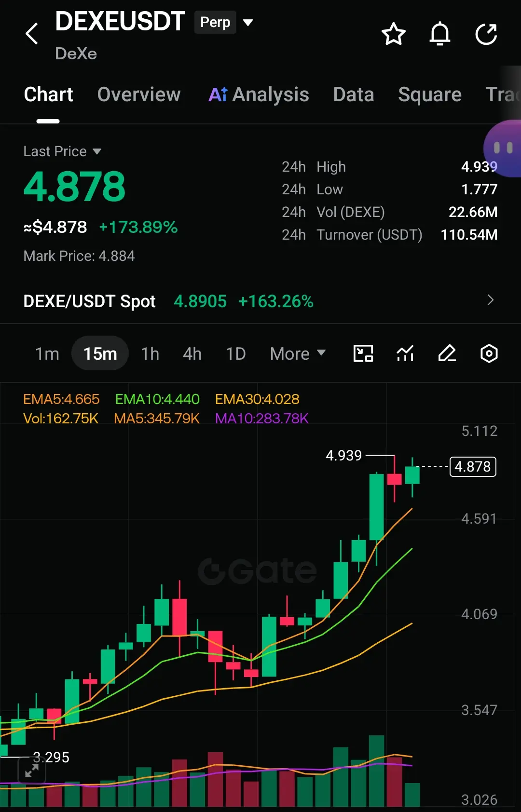Open the Square tab
The image size is (521, 812).
tap(430, 95)
